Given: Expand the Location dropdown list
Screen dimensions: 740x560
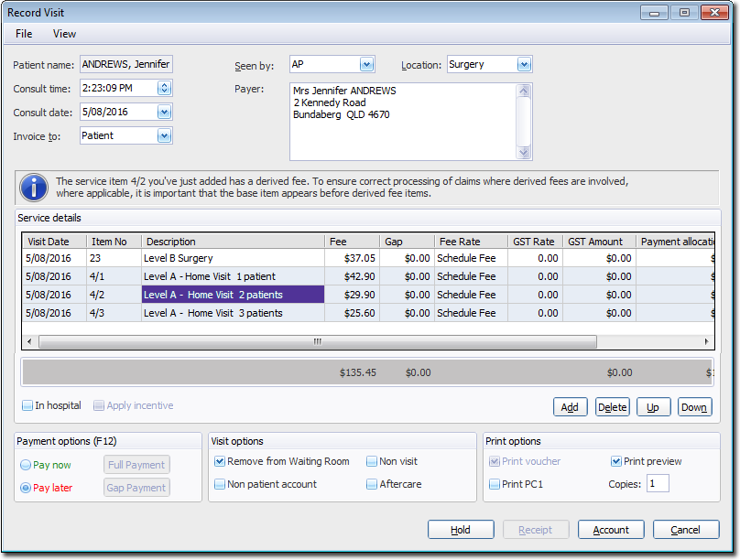Looking at the screenshot, I should pyautogui.click(x=524, y=65).
